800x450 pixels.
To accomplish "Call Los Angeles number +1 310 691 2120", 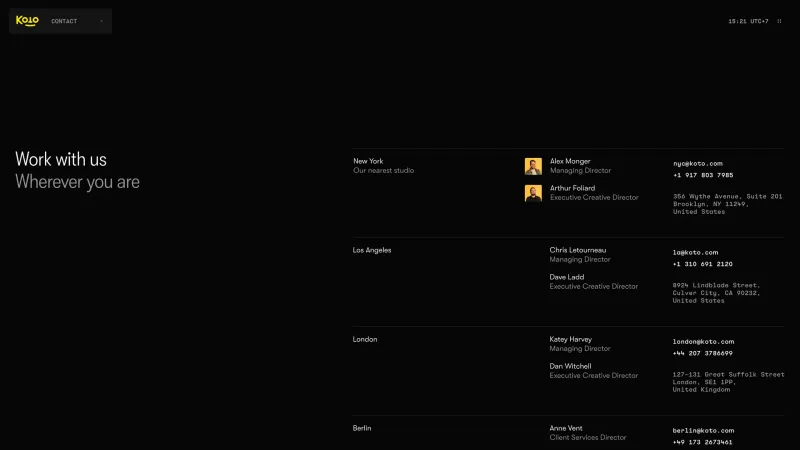I will (703, 264).
